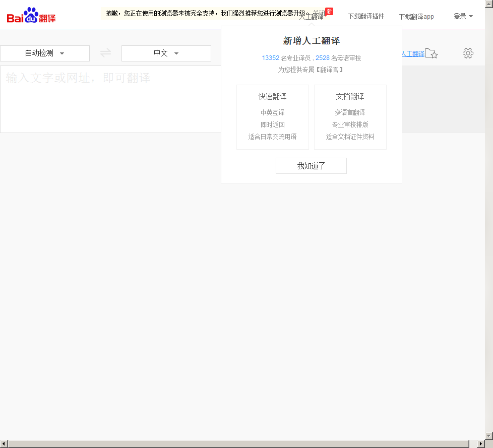Image resolution: width=493 pixels, height=448 pixels.
Task: Focus the 输入文字或网址 text input area
Action: click(x=110, y=99)
